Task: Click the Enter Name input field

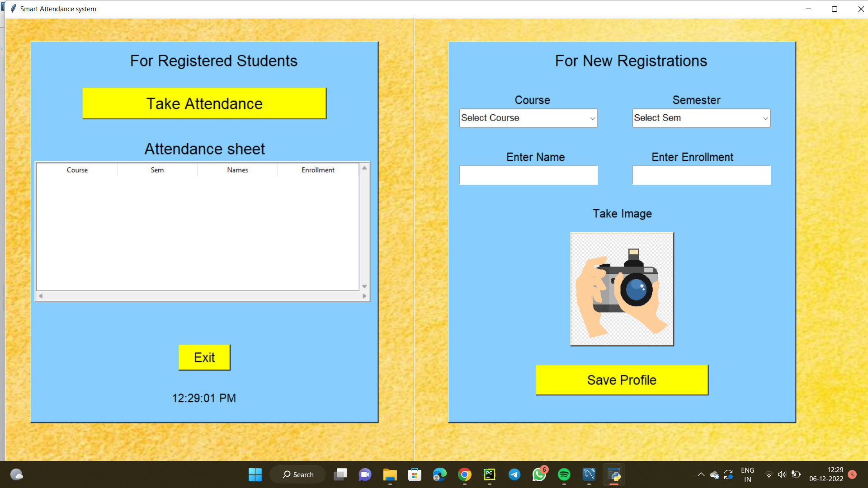Action: pos(528,175)
